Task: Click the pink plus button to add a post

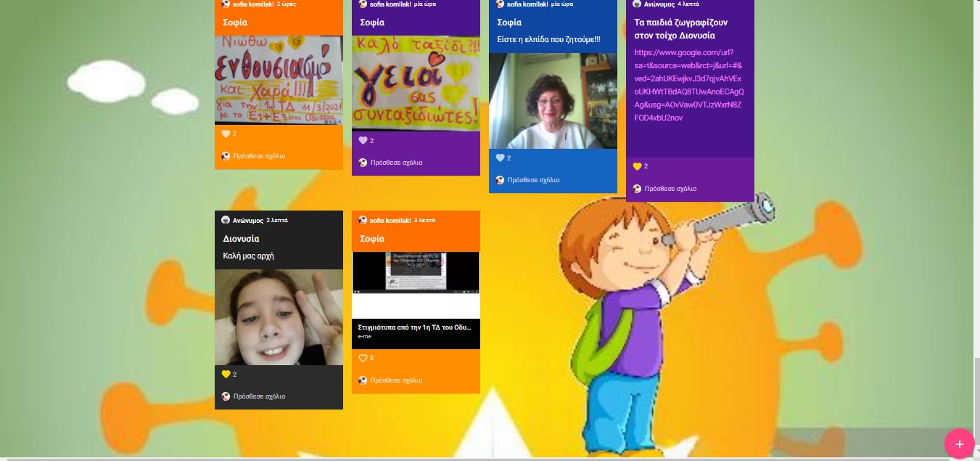Action: (x=959, y=444)
